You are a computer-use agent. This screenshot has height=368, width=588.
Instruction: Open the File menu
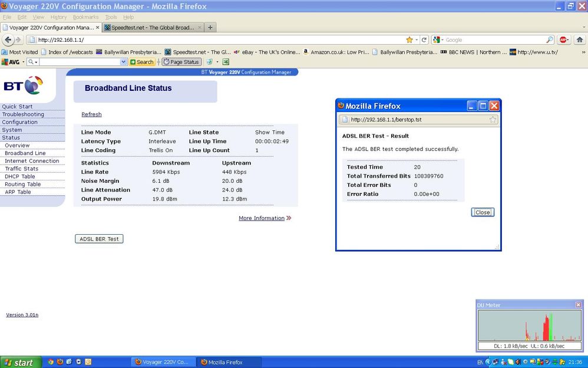tap(6, 17)
